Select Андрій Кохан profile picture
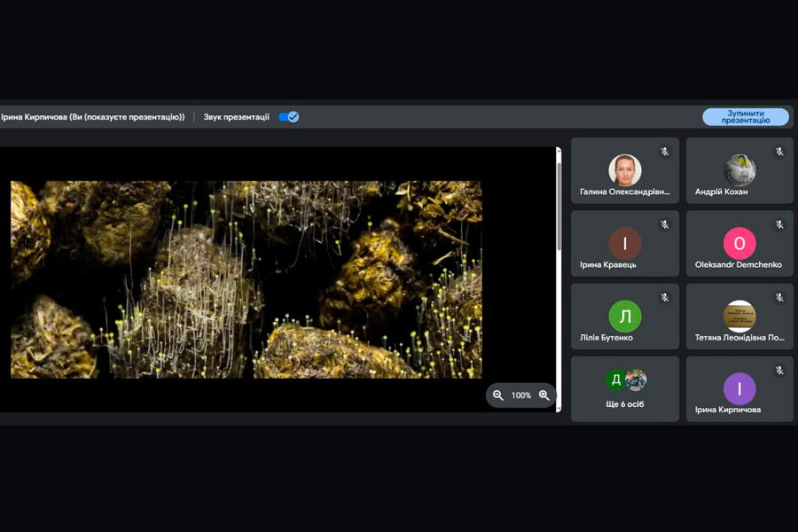798x532 pixels. coord(739,169)
